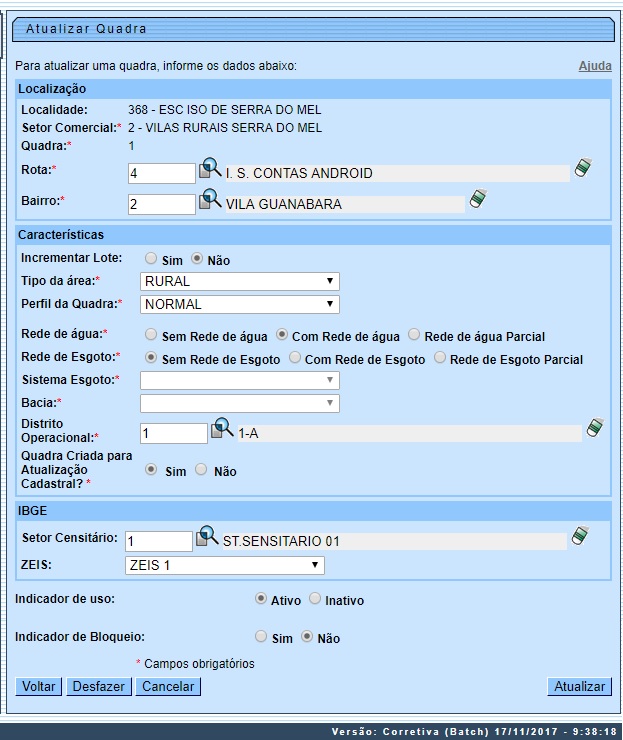This screenshot has height=740, width=623.
Task: Click the Voltar button
Action: pos(39,686)
